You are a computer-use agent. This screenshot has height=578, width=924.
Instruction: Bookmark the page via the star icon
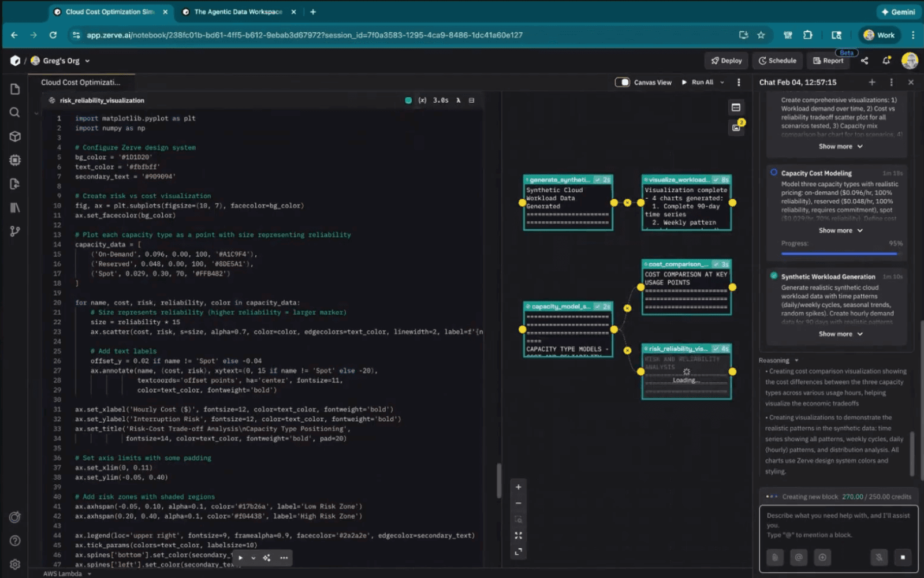[761, 35]
